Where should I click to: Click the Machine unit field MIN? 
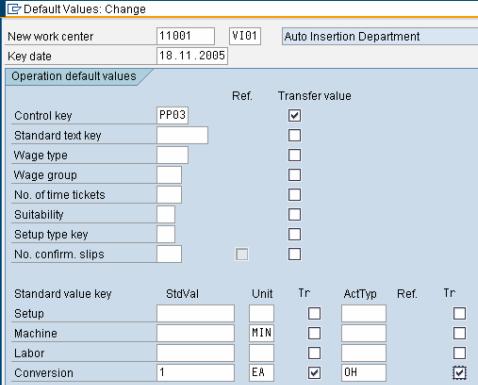click(x=261, y=333)
